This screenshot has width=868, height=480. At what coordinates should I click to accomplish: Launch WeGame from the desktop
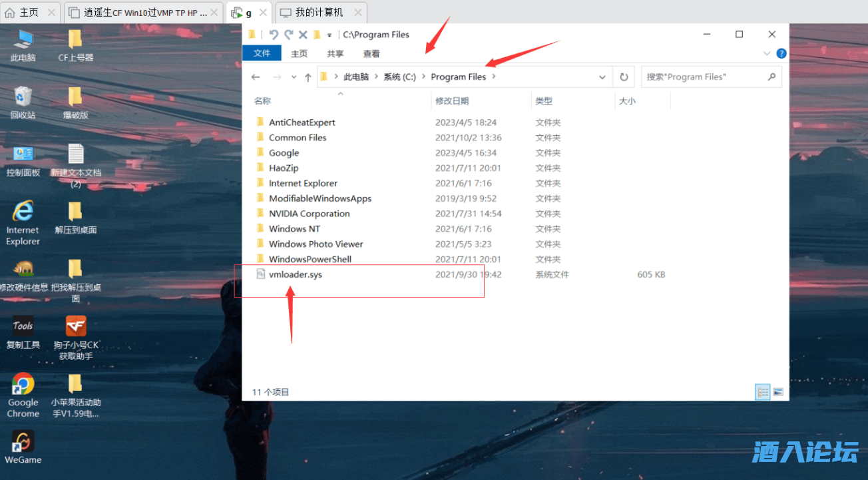pos(23,447)
